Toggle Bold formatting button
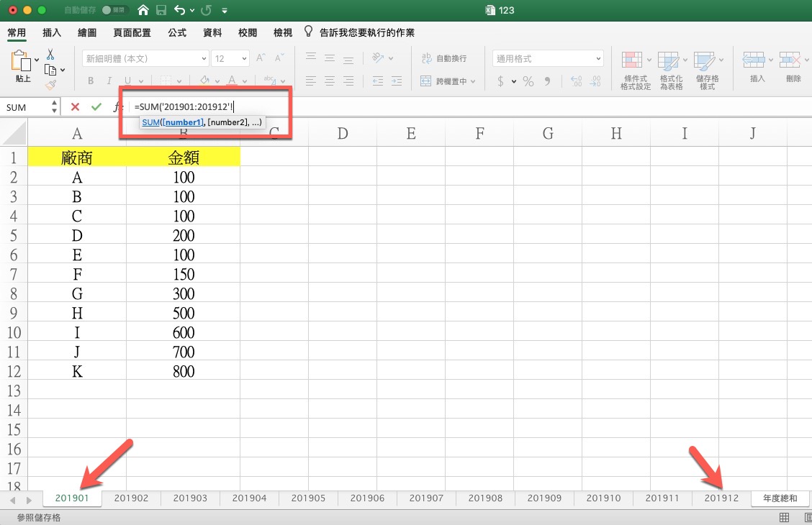 91,81
